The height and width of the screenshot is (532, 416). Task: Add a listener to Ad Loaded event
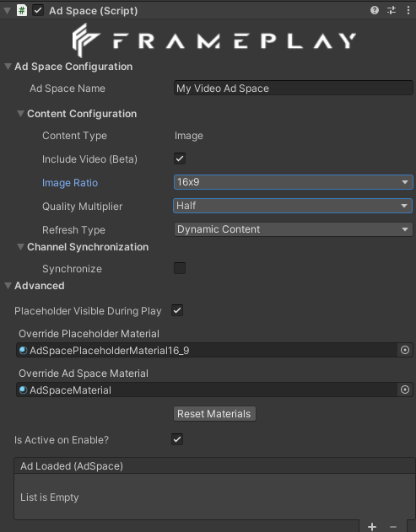[372, 527]
